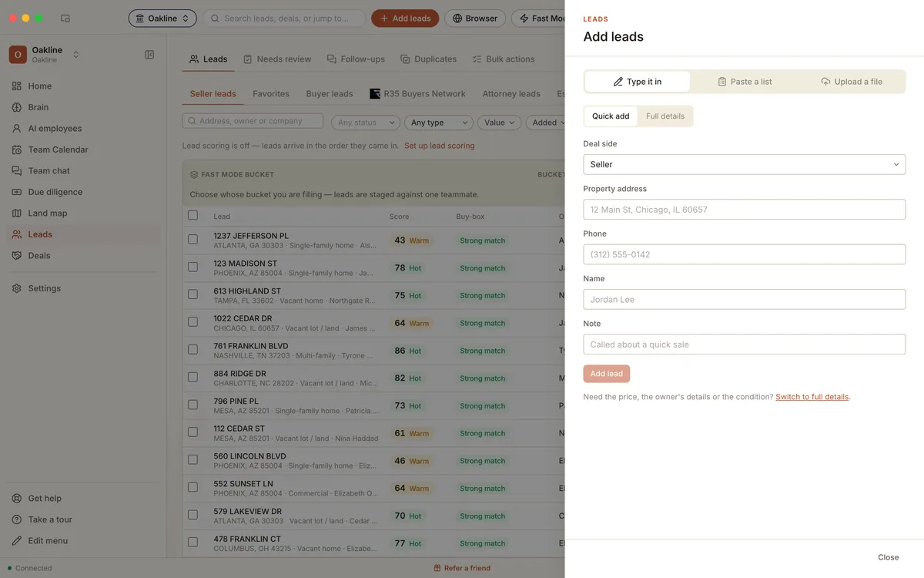The width and height of the screenshot is (924, 578).
Task: Switch to the Follow-ups tab
Action: coord(356,59)
